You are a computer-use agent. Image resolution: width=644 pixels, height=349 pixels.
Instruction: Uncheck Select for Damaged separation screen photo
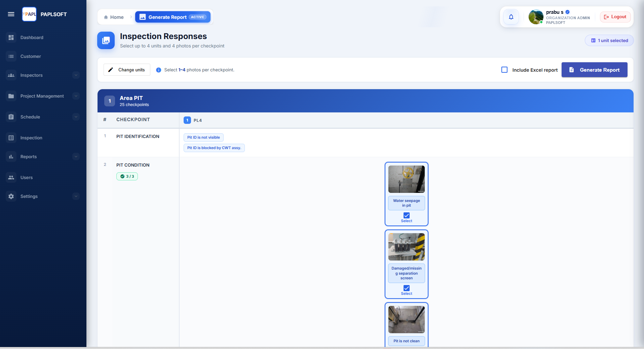407,288
